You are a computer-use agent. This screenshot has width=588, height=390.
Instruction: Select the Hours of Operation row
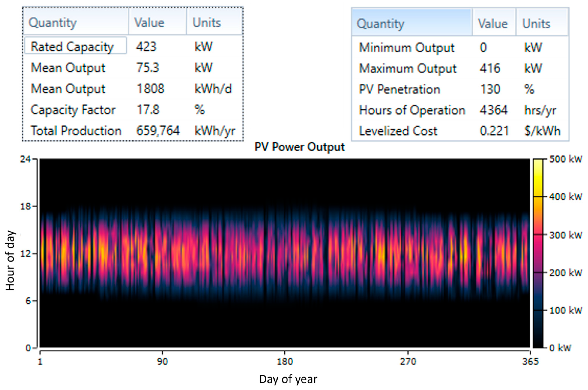412,110
